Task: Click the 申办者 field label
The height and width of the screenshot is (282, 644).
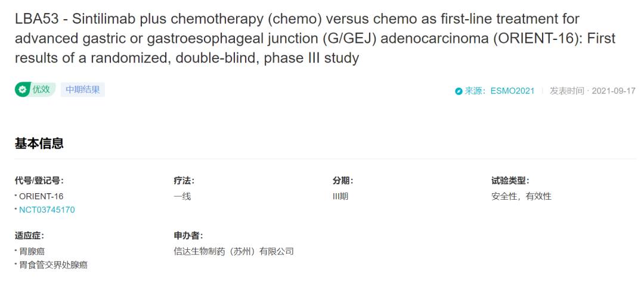Action: pyautogui.click(x=188, y=235)
